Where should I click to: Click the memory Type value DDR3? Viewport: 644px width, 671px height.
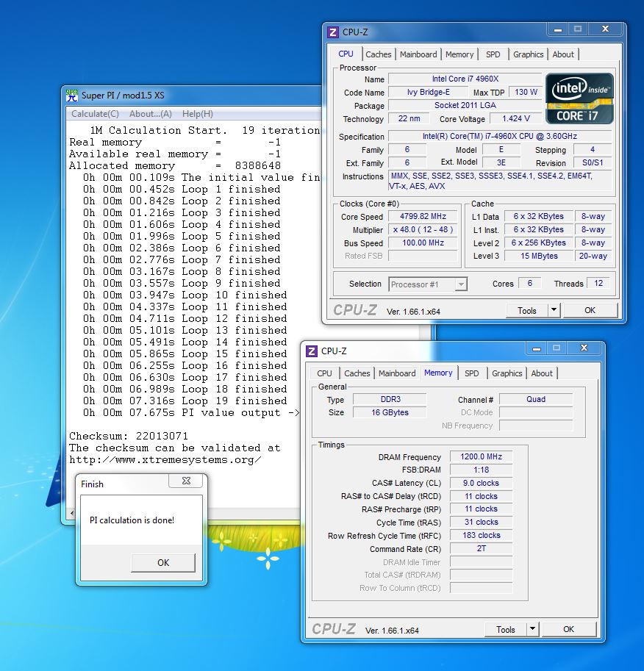tap(390, 399)
